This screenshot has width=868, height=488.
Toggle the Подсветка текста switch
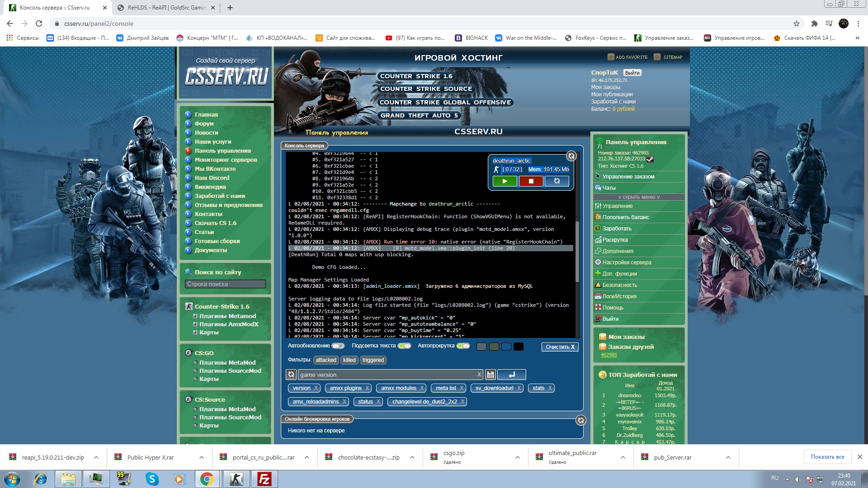pyautogui.click(x=404, y=346)
